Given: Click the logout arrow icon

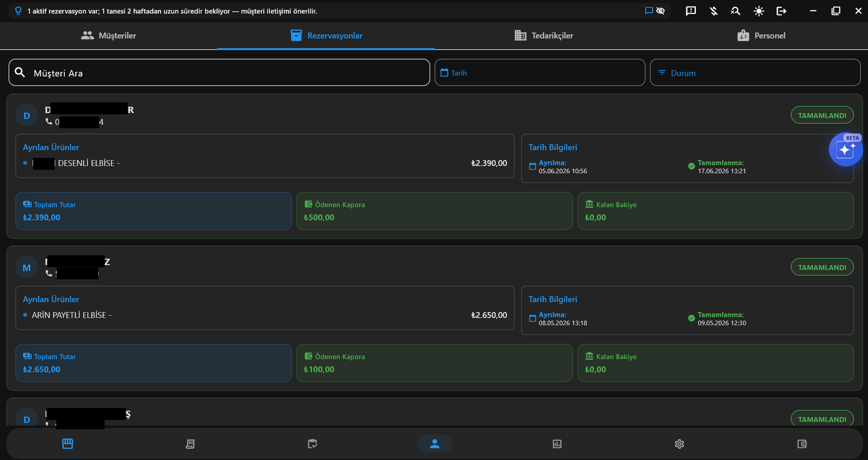Looking at the screenshot, I should [x=782, y=11].
